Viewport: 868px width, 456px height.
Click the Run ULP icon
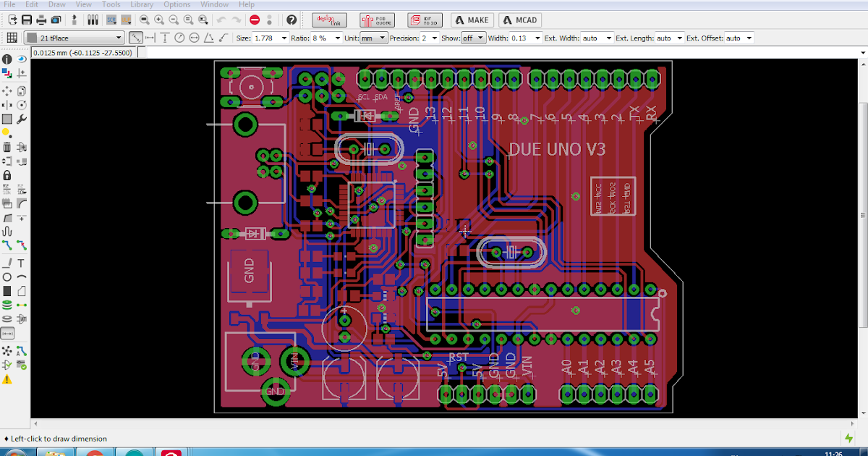pyautogui.click(x=126, y=20)
